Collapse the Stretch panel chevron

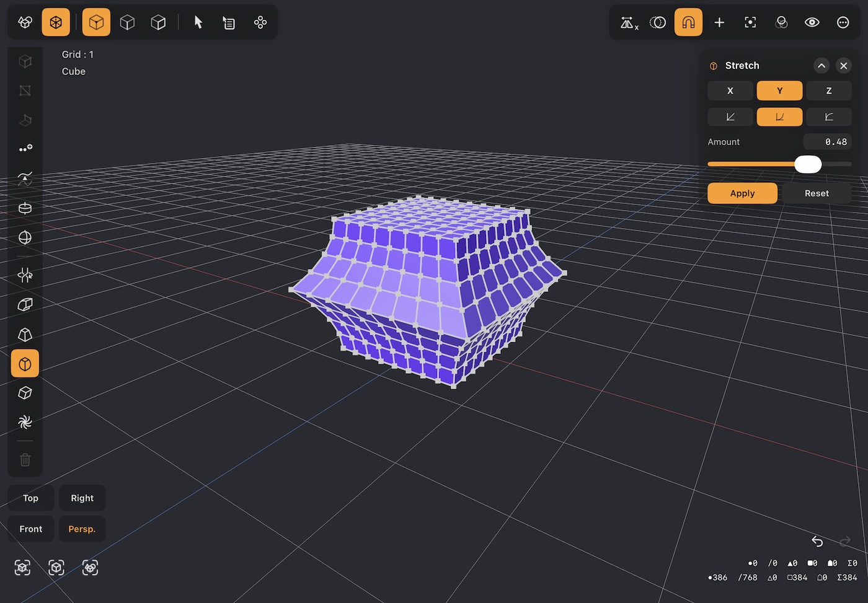pyautogui.click(x=821, y=66)
